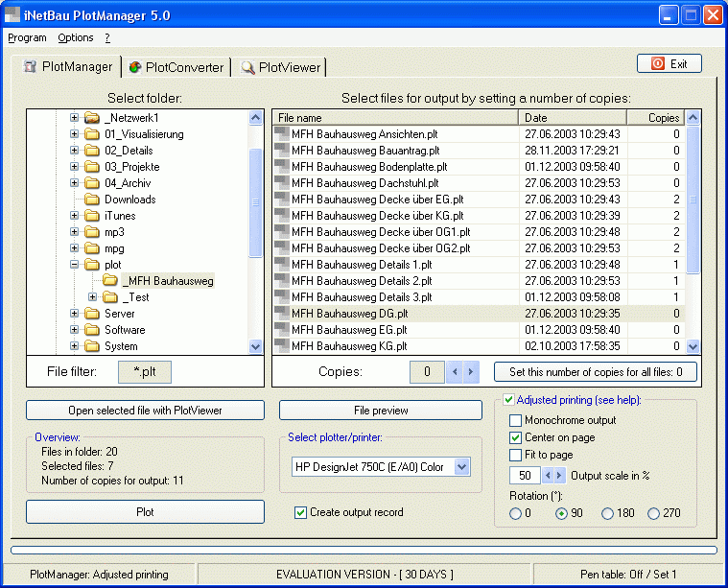Open the Program menu

pos(27,37)
